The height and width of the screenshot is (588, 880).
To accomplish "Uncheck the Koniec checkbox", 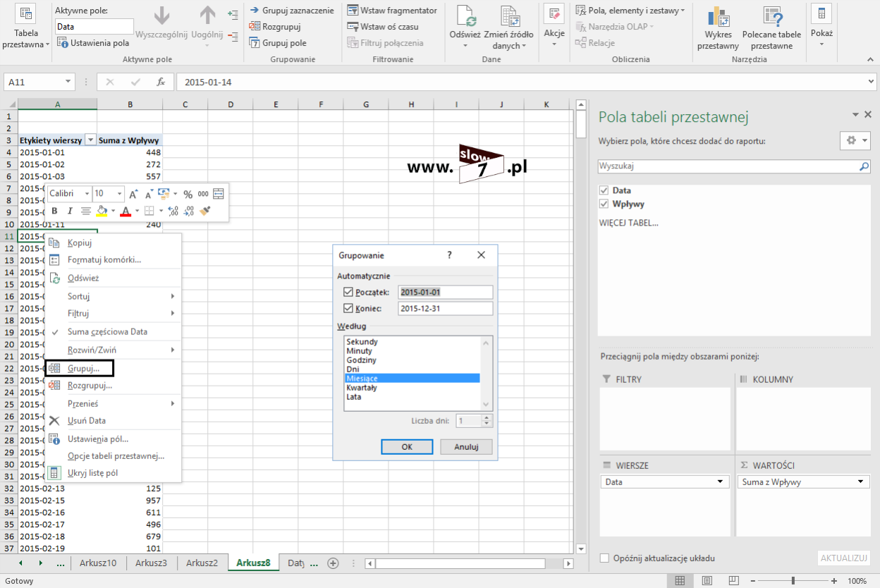I will point(348,308).
